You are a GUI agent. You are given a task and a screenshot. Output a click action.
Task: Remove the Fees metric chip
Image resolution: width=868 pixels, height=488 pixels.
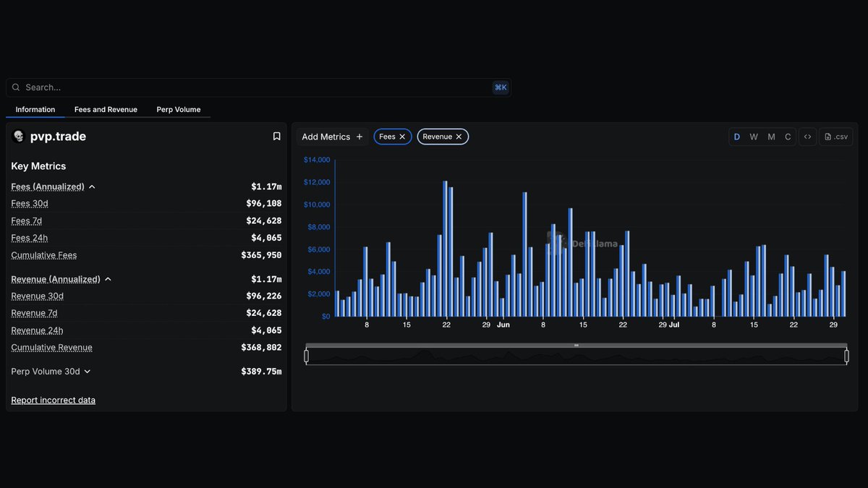tap(402, 137)
